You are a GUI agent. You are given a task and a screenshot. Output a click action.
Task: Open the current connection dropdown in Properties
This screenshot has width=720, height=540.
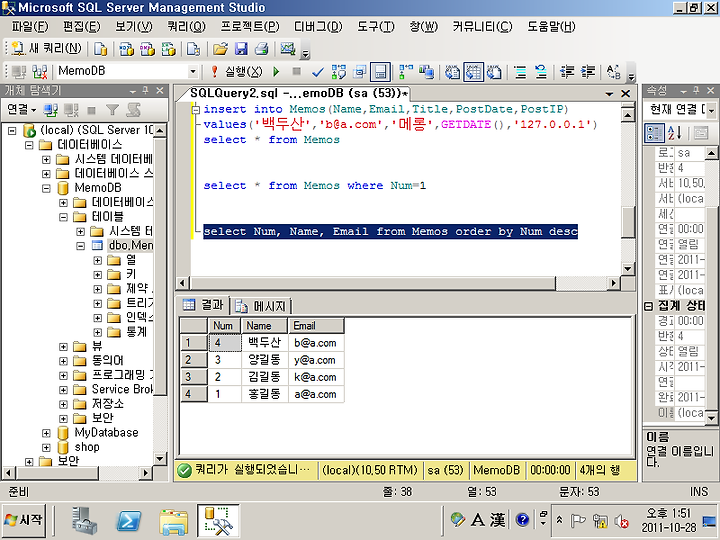[711, 110]
